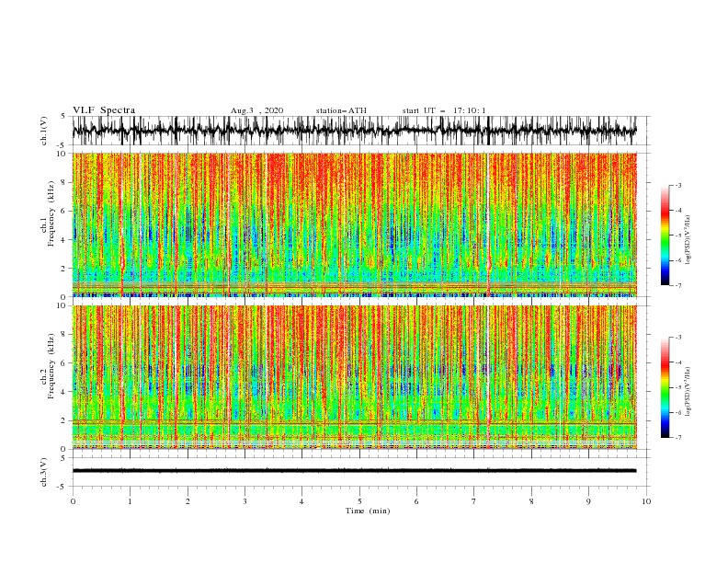Image resolution: width=728 pixels, height=563 pixels.
Task: Click the "0" tick on the time axis
Action: [x=73, y=501]
